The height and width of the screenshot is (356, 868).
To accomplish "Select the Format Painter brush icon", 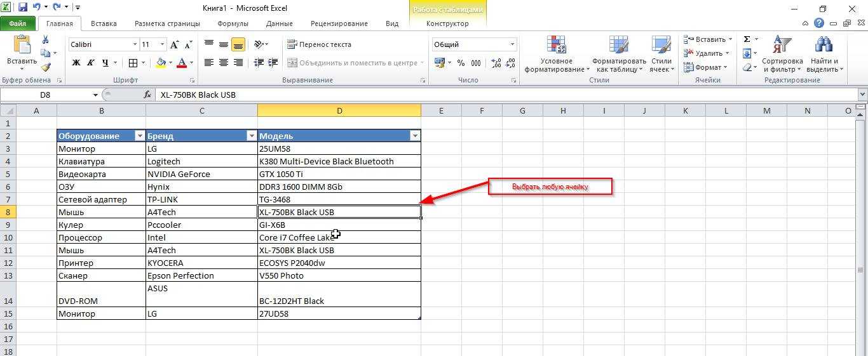I will pyautogui.click(x=45, y=67).
